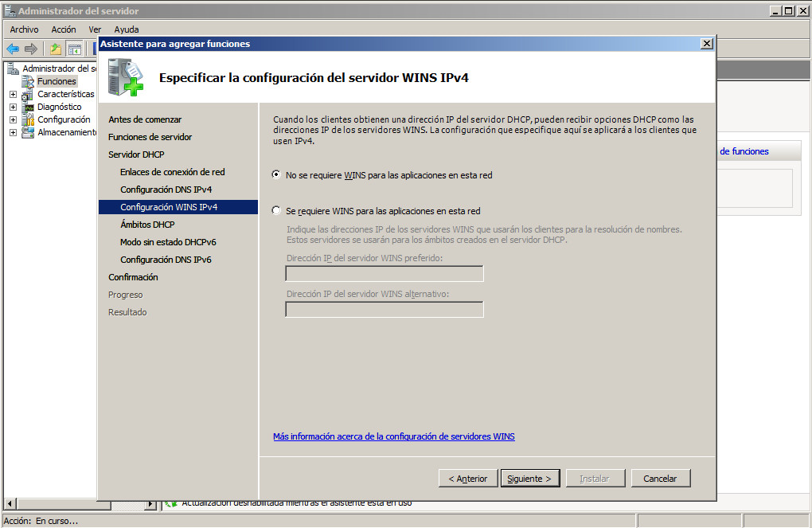The width and height of the screenshot is (812, 528).
Task: Open the Acción menu
Action: (64, 29)
